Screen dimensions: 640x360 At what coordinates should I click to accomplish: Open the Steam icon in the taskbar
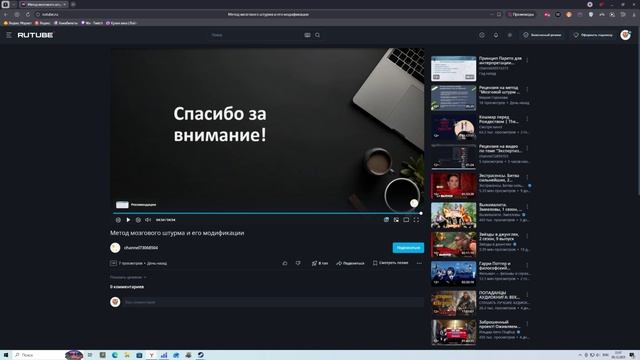tap(200, 355)
